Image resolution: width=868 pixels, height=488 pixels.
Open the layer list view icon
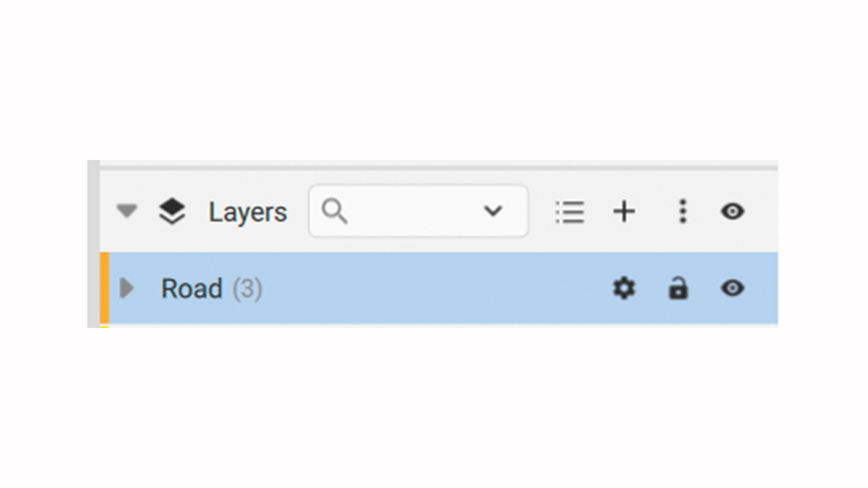click(570, 211)
